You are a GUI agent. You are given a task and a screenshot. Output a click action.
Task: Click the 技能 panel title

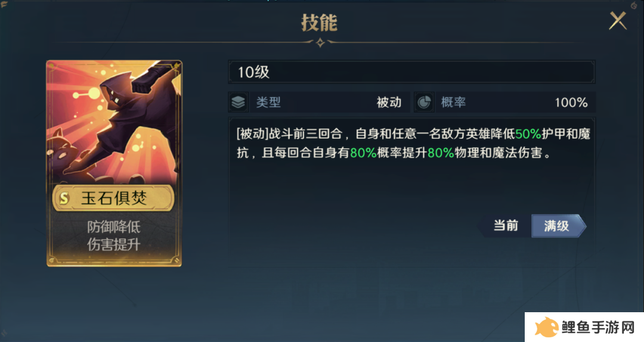coord(319,23)
